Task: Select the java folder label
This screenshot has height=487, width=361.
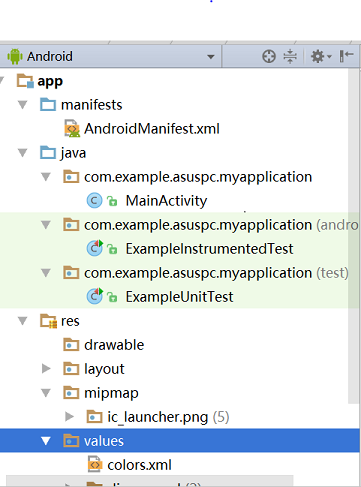Action: click(x=73, y=153)
